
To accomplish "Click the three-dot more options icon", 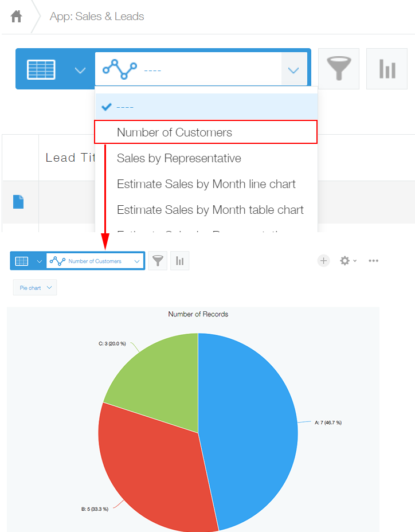I will (x=374, y=261).
